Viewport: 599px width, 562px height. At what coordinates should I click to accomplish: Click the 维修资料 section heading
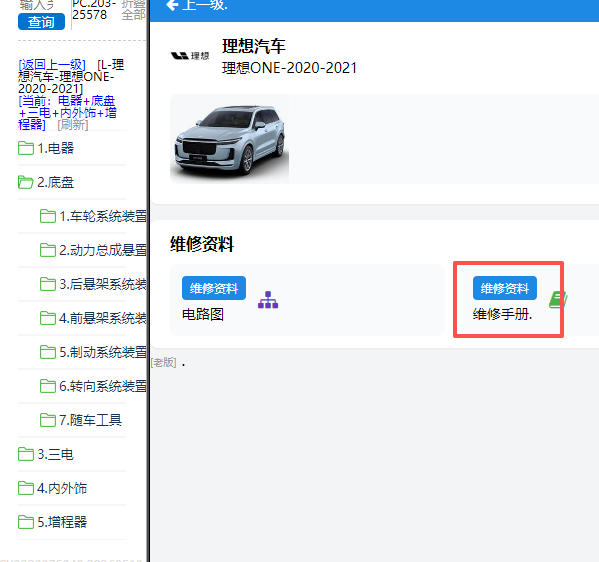pos(202,244)
